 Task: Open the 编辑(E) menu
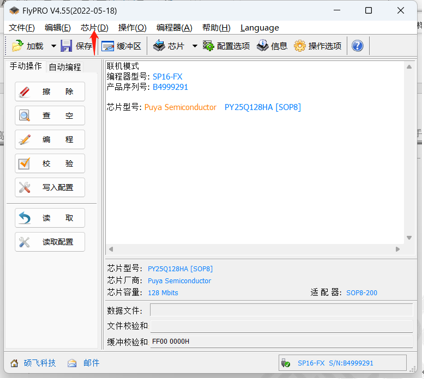point(58,28)
